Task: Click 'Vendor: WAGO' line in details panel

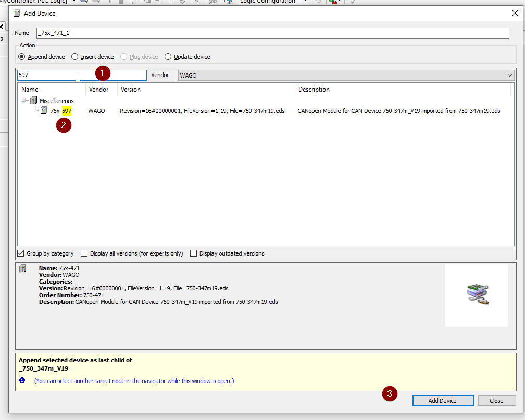Action: 59,275
